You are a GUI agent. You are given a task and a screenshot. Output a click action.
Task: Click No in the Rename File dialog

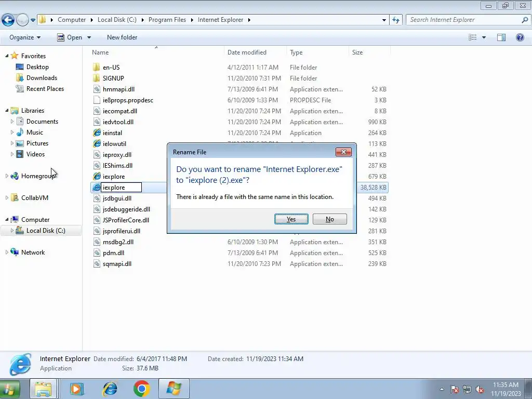(330, 219)
